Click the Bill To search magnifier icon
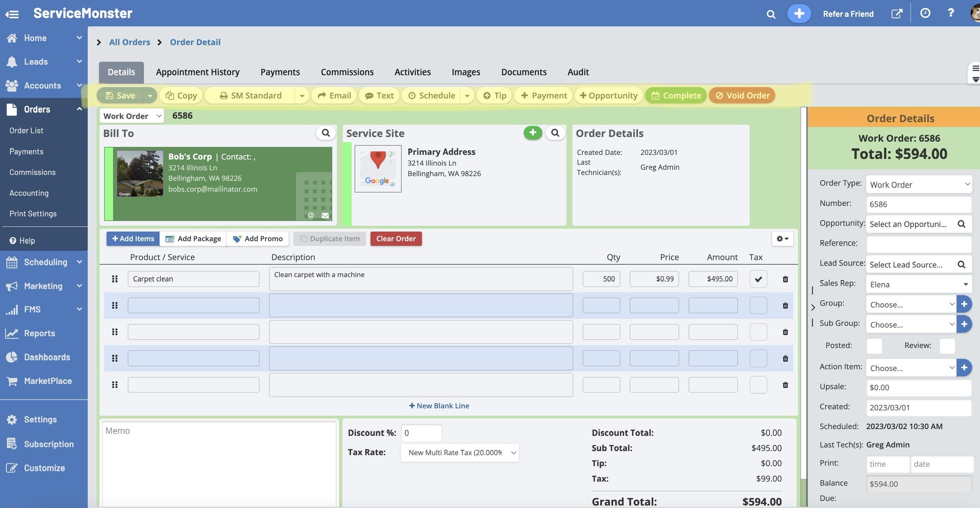The image size is (980, 508). pyautogui.click(x=326, y=133)
